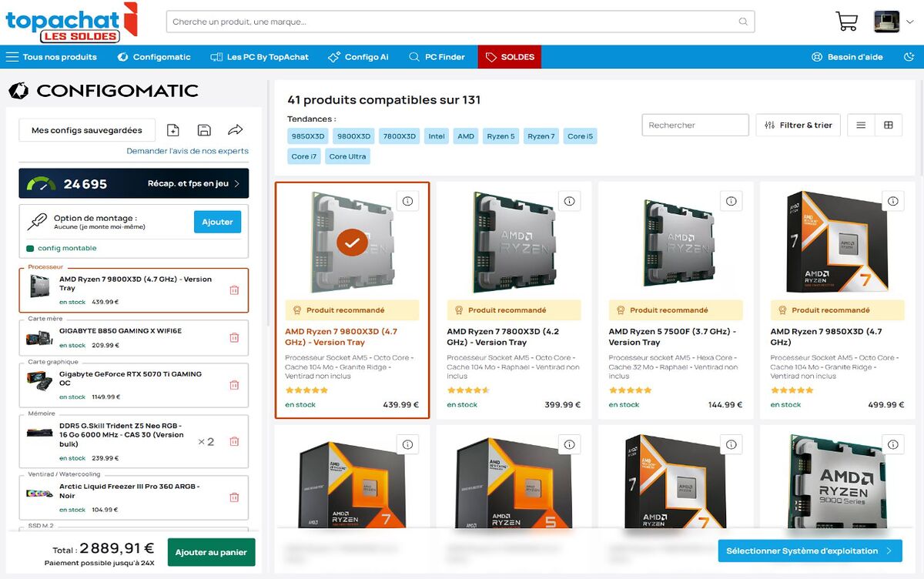Viewport: 924px width, 579px height.
Task: Select the Ryzen 7 9850X3D product image
Action: [x=838, y=242]
